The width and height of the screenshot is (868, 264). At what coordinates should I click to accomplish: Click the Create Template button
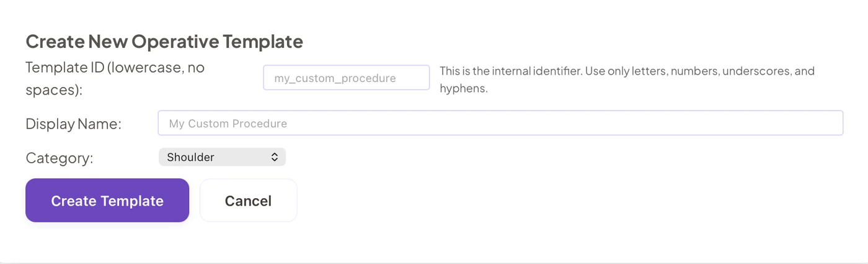click(107, 200)
